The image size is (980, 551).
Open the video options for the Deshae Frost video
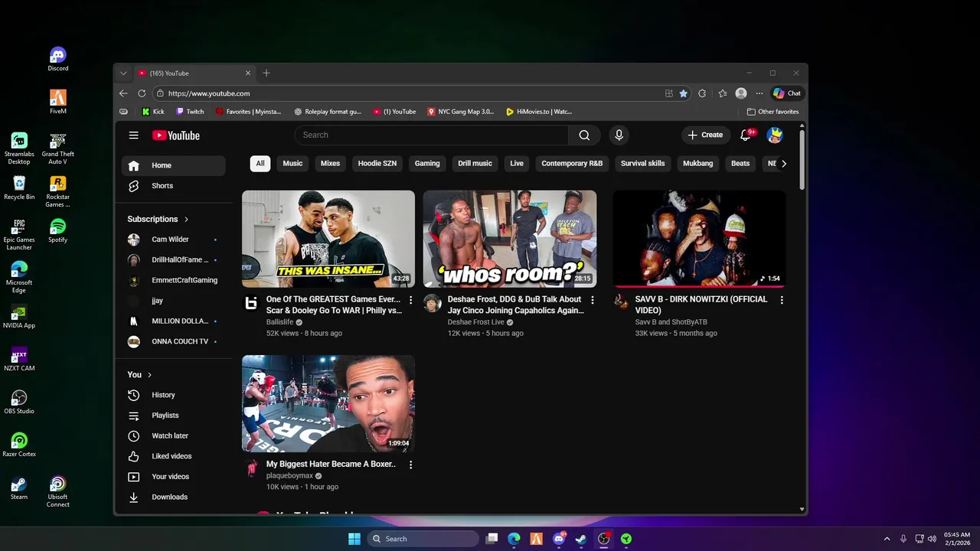coord(592,300)
